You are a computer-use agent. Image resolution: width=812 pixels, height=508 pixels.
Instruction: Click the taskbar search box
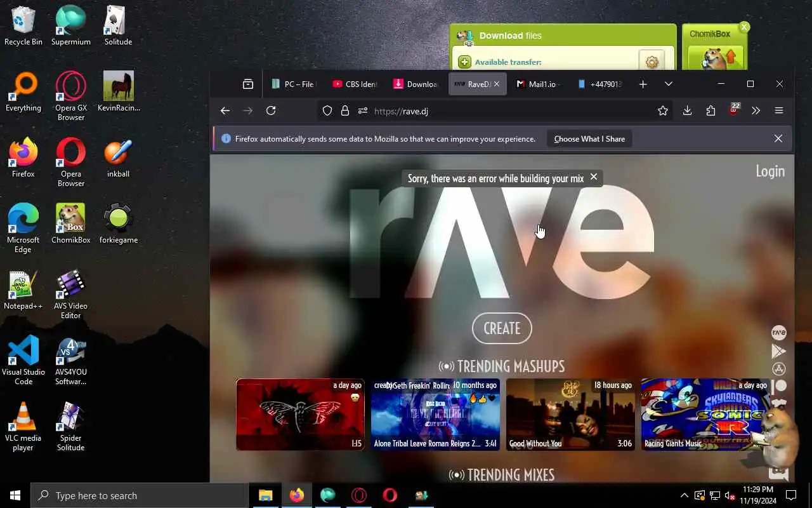(140, 495)
